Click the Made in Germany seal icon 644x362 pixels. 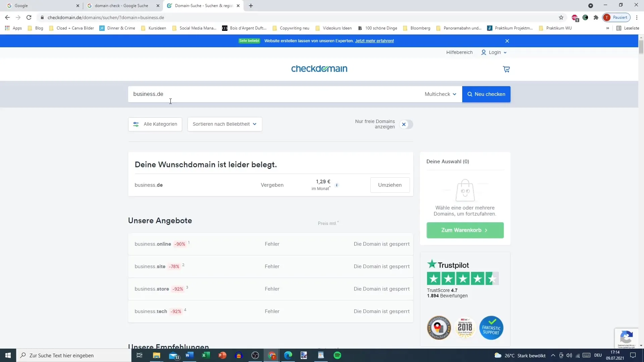(x=440, y=328)
